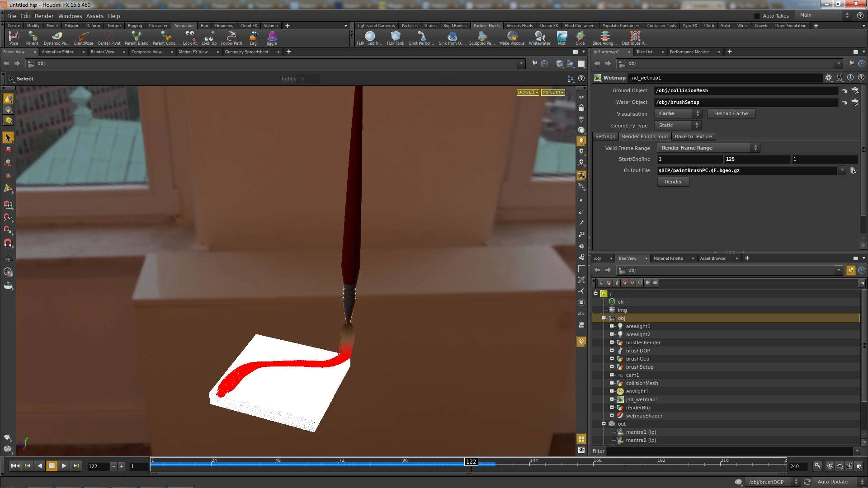Click the FLIP Tank tool
The height and width of the screenshot is (488, 868).
[396, 38]
